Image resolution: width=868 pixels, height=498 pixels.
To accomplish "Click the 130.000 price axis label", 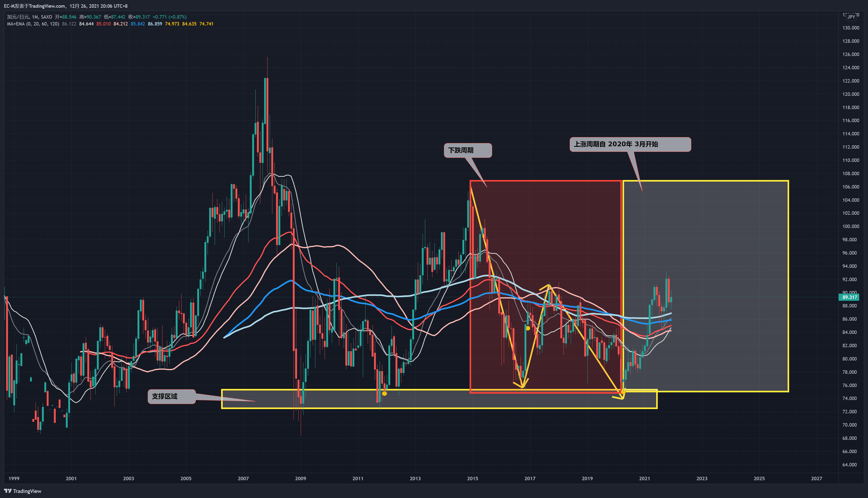I will (x=851, y=28).
